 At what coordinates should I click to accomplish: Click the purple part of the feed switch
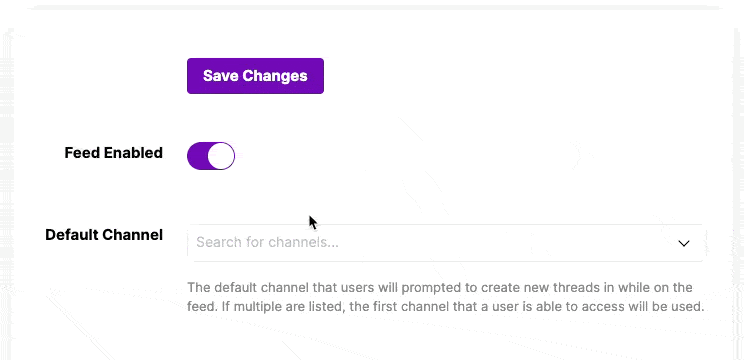pyautogui.click(x=197, y=156)
